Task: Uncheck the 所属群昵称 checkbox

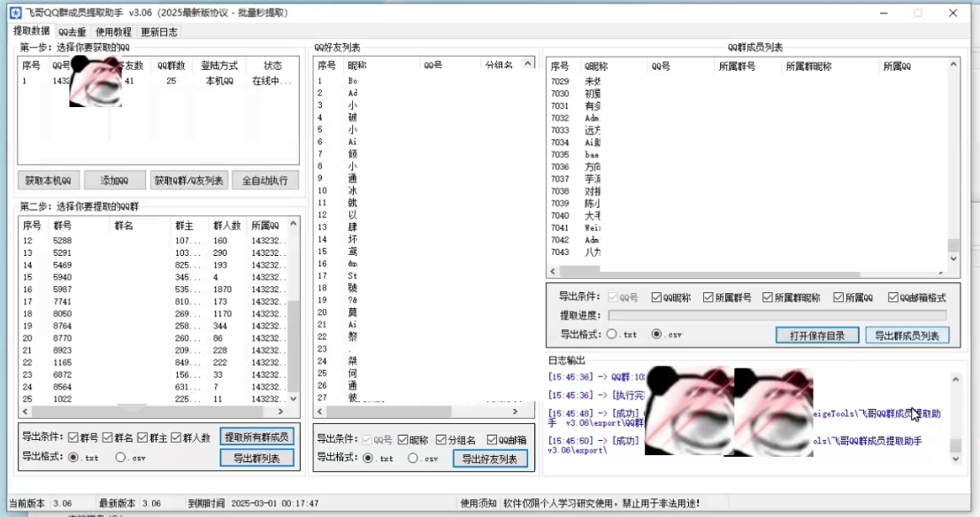Action: click(x=767, y=297)
